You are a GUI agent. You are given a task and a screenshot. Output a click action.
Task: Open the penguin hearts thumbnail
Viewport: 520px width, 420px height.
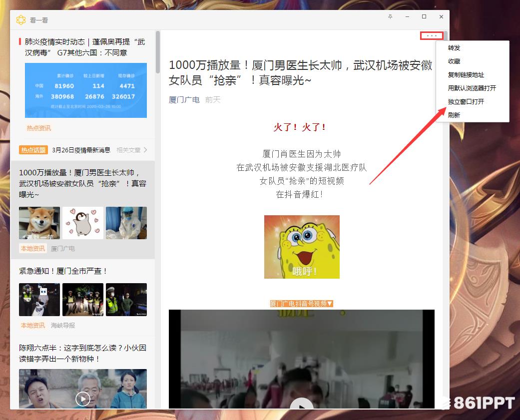(83, 223)
